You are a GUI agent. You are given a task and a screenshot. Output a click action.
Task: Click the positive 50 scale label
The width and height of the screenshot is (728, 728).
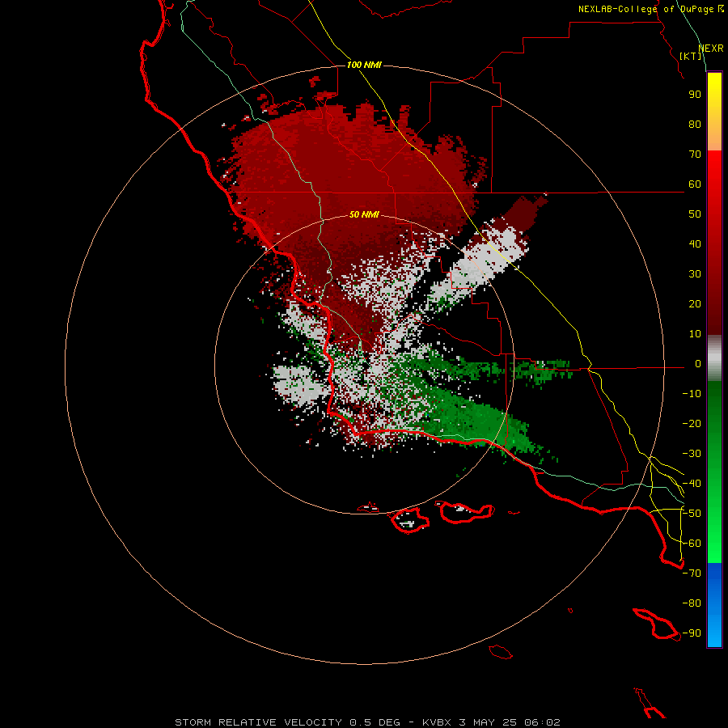(695, 214)
